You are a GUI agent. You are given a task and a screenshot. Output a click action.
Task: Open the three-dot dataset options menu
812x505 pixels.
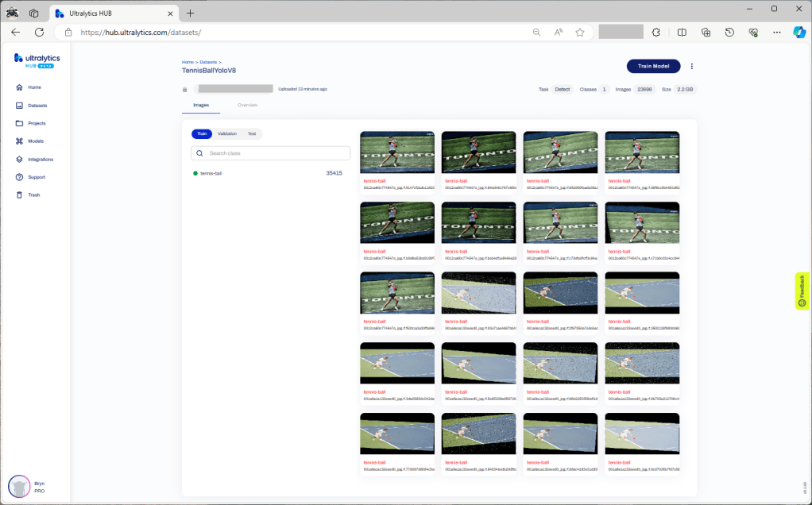point(692,66)
